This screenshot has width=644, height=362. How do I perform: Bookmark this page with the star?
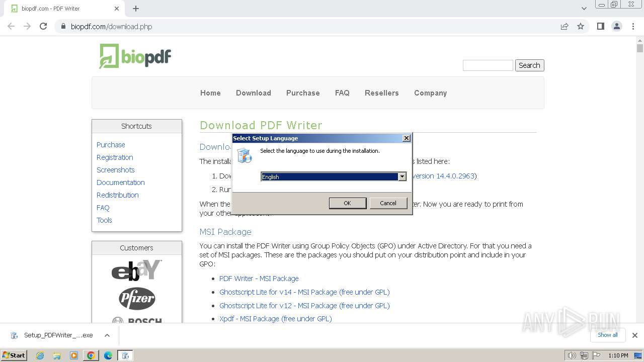pos(581,26)
